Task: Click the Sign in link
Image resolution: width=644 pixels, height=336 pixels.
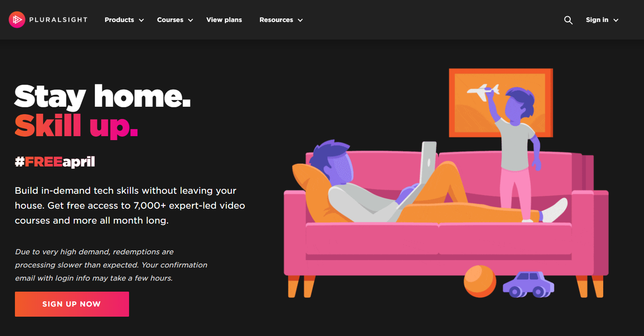Action: (x=597, y=20)
